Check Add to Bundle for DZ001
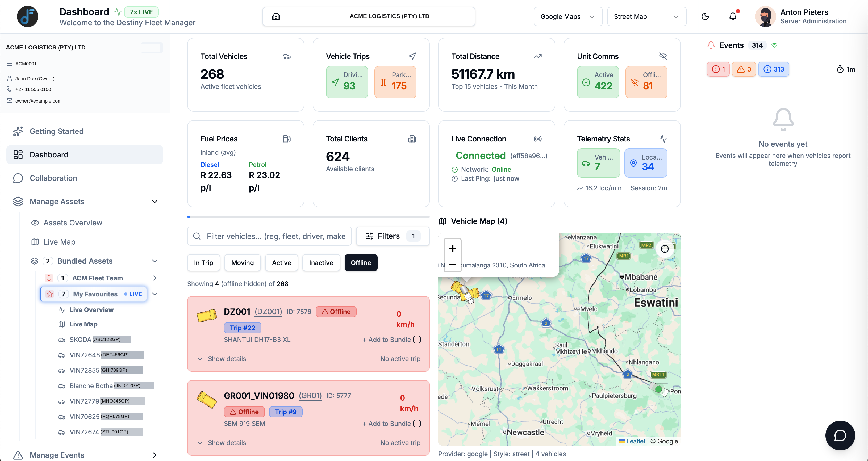The width and height of the screenshot is (868, 461). (417, 340)
